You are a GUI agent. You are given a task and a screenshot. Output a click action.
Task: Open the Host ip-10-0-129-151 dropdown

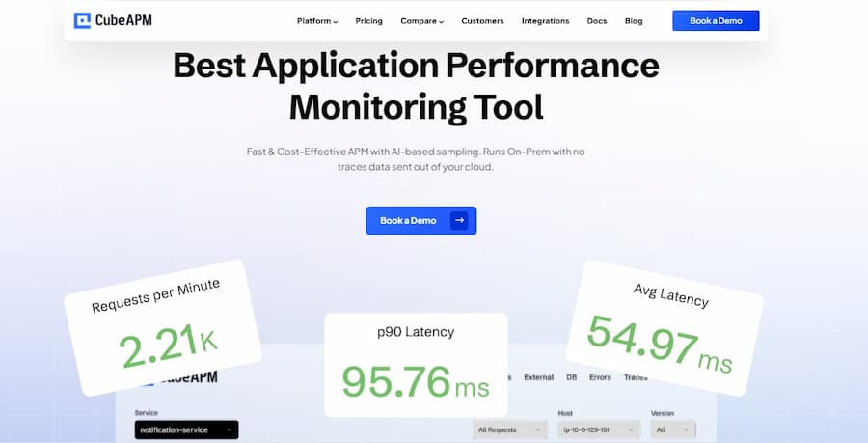[599, 429]
